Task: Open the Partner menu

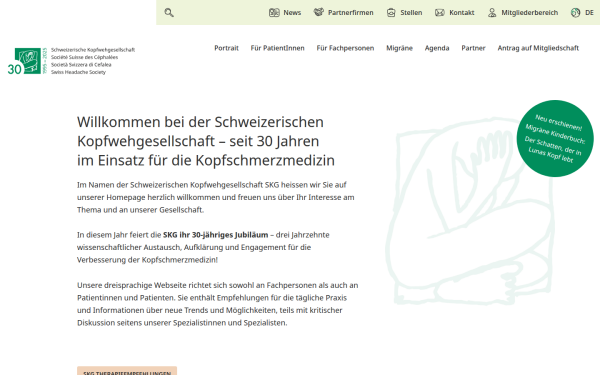Action: point(473,48)
